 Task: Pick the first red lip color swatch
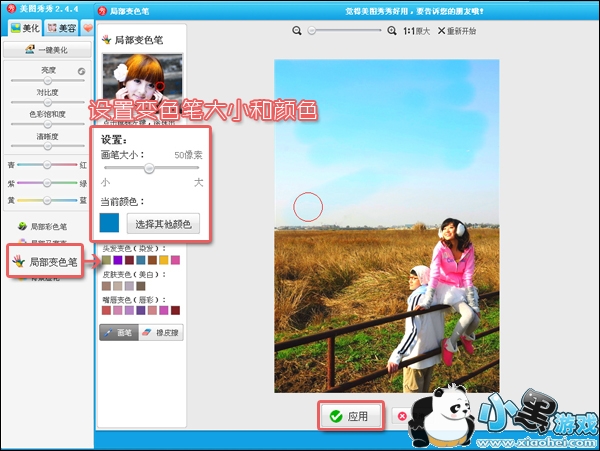[x=106, y=310]
